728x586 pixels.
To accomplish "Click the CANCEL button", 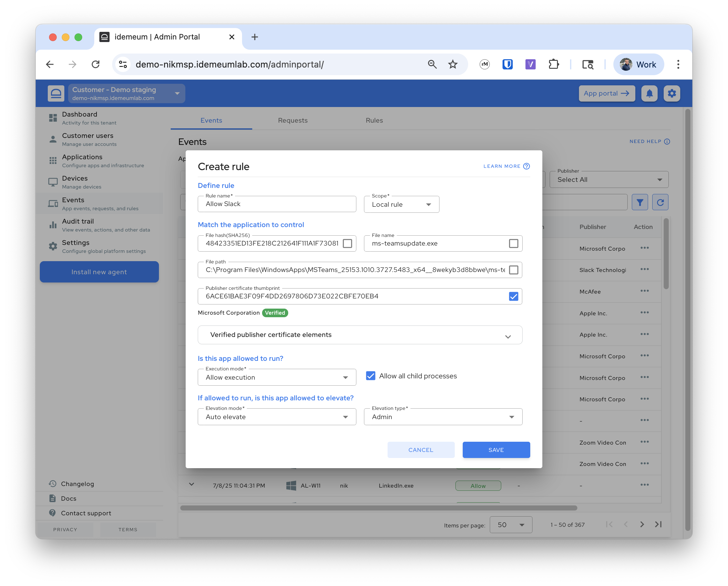I will [421, 450].
